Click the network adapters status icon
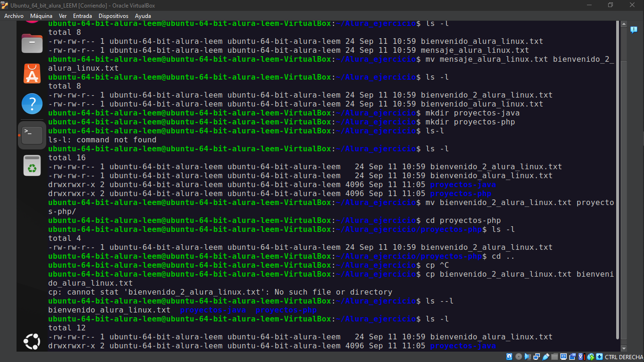644x362 pixels. (537, 357)
